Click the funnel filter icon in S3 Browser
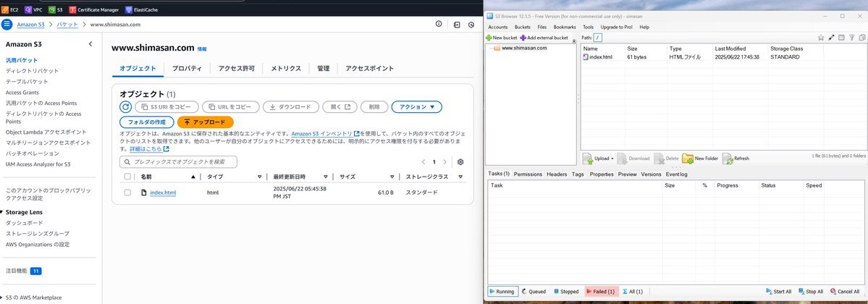The height and width of the screenshot is (304, 868). 852,38
